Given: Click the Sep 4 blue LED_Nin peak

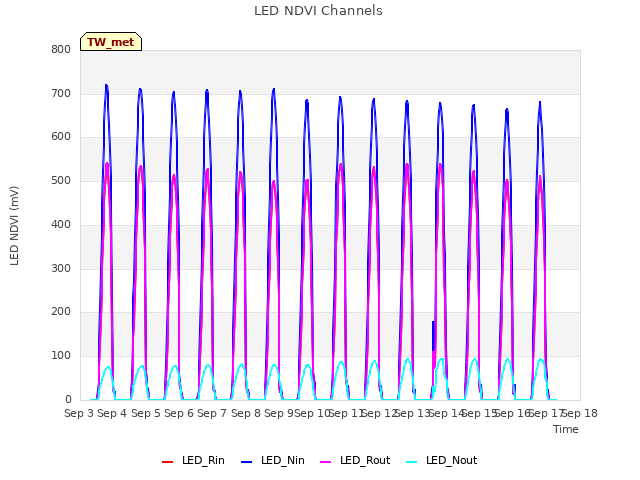Looking at the screenshot, I should click(107, 86).
